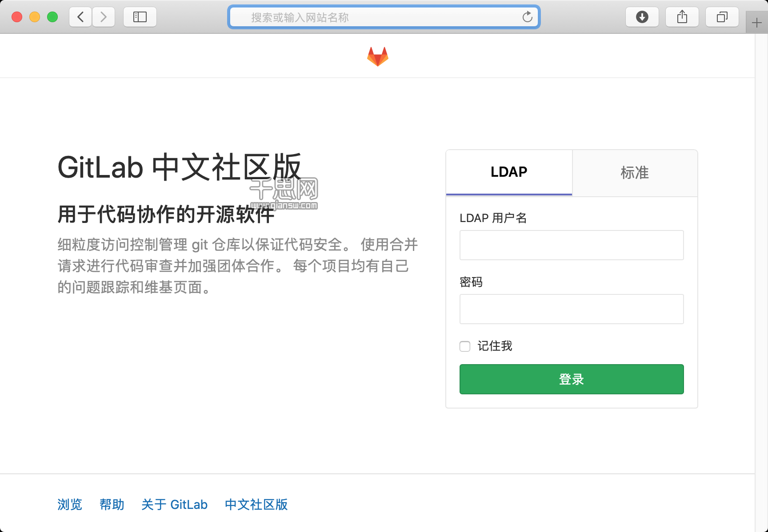This screenshot has width=768, height=532.
Task: Switch to the LDAP login tab
Action: (509, 172)
